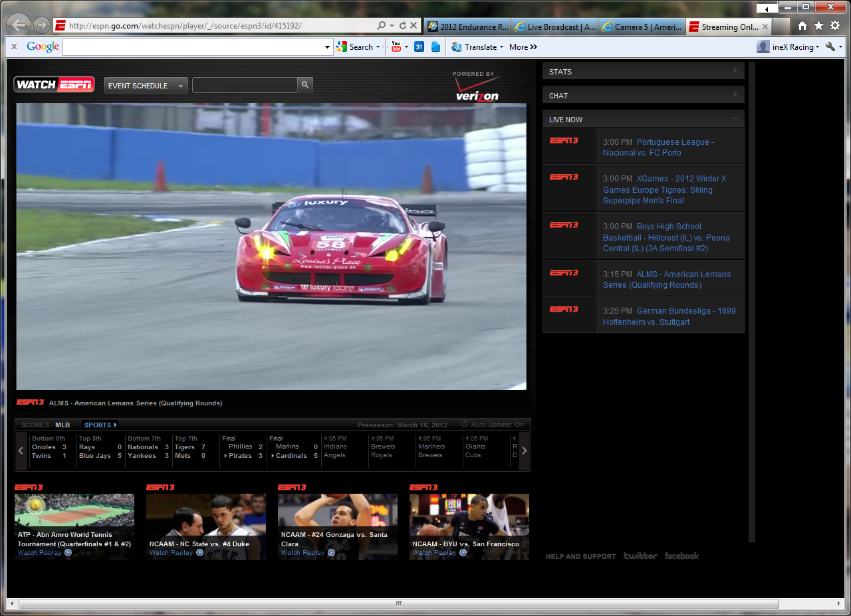Click the WatchESPN logo
Viewport: 851px width, 616px height.
(55, 84)
